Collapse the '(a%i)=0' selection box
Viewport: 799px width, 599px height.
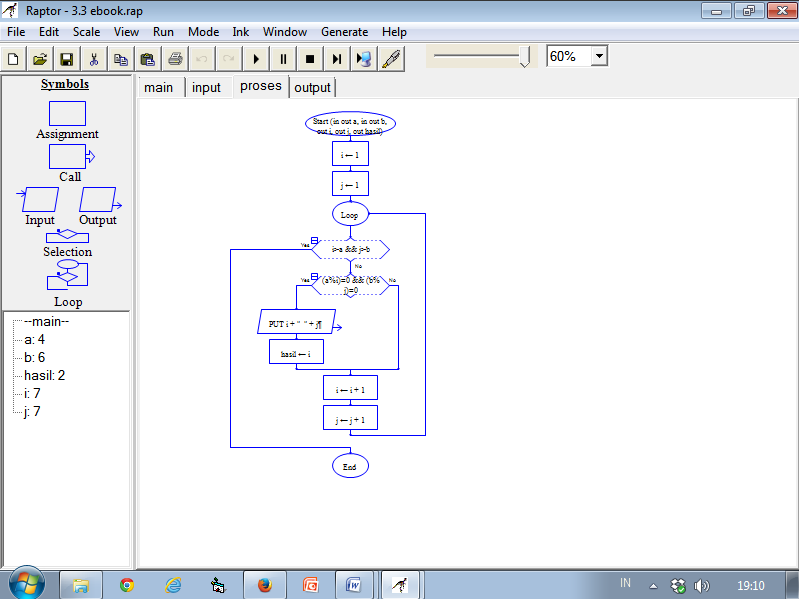tap(314, 276)
